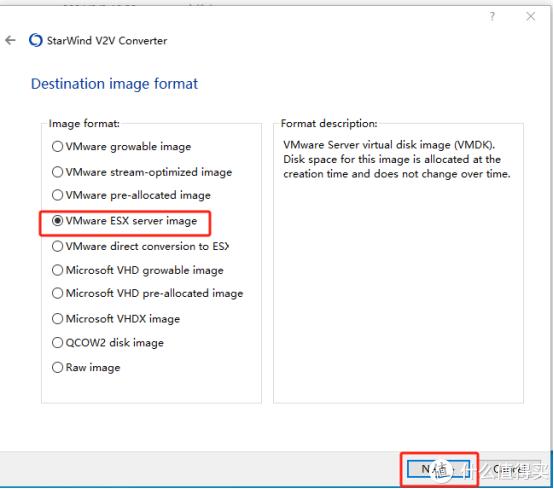Choose VMware direct conversion to ESX
Image resolution: width=554 pixels, height=489 pixels.
pyautogui.click(x=140, y=246)
